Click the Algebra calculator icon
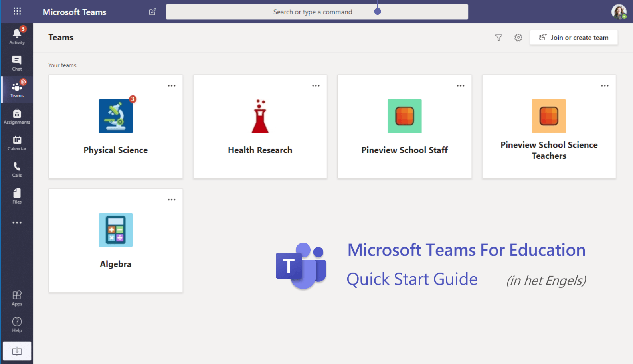This screenshot has width=633, height=364. pyautogui.click(x=116, y=230)
